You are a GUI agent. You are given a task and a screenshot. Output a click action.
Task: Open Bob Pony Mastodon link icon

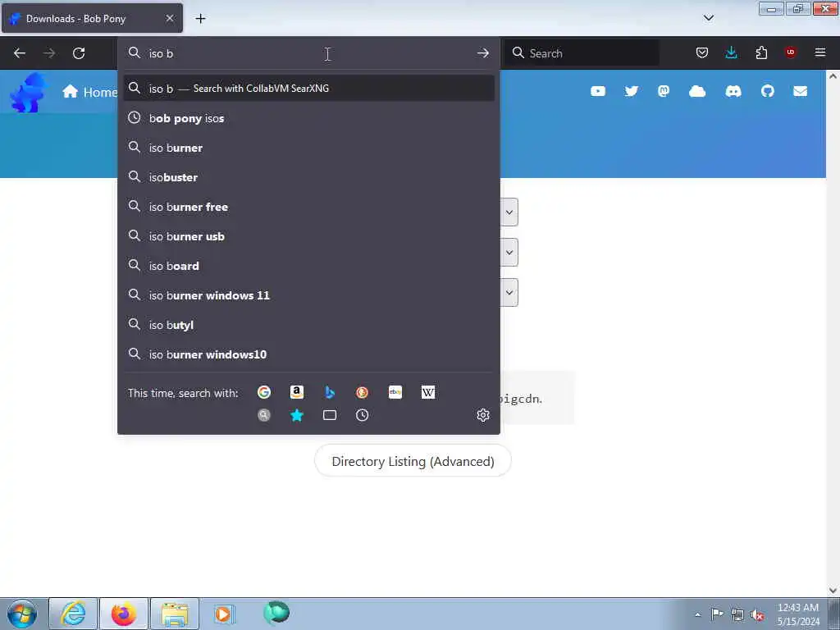coord(663,92)
